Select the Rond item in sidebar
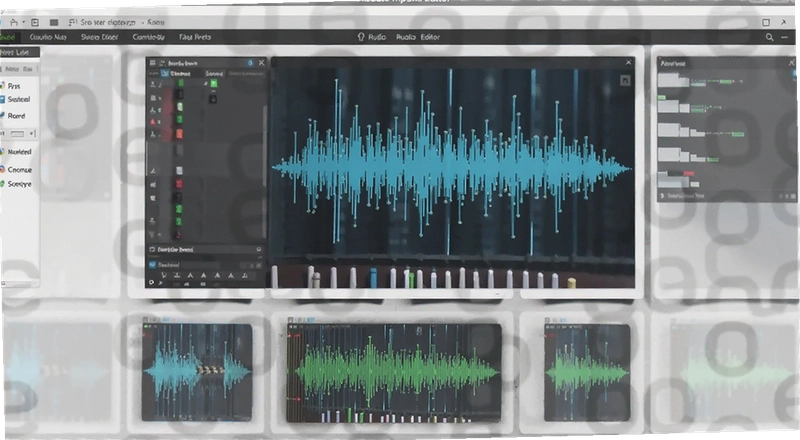The height and width of the screenshot is (440, 800). [16, 116]
